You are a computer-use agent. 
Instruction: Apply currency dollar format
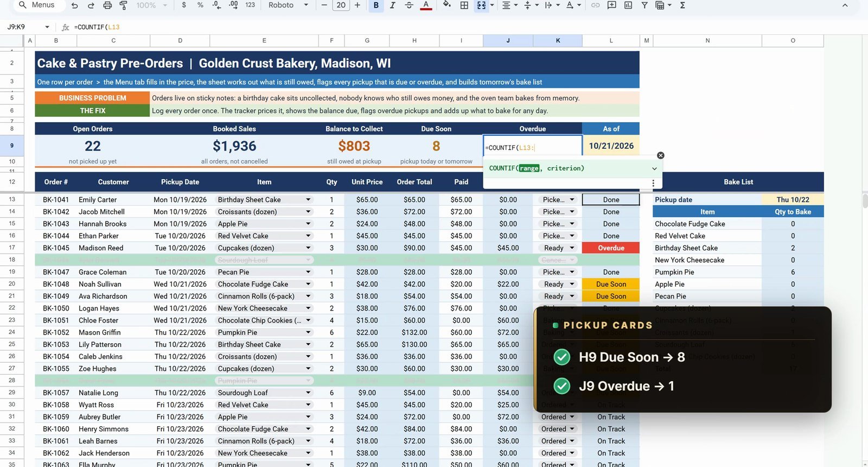click(184, 5)
